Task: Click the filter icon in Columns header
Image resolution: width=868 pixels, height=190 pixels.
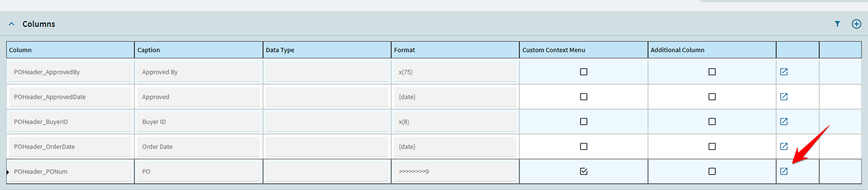Action: 837,24
